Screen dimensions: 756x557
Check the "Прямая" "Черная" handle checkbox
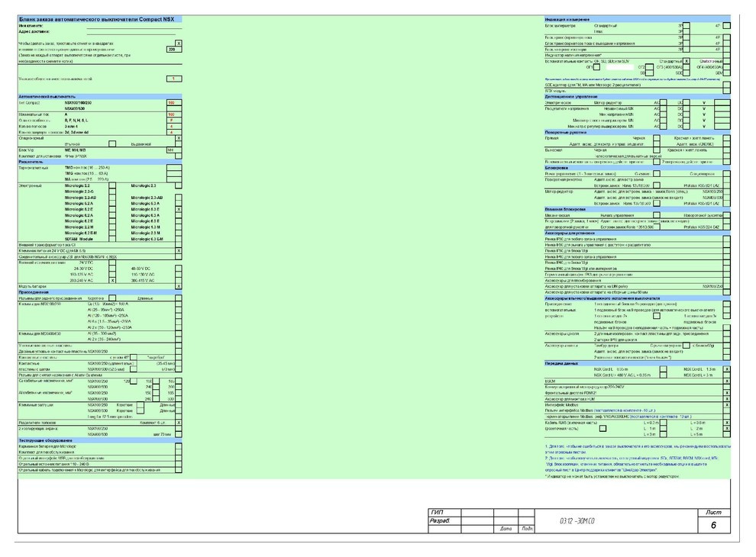point(656,138)
